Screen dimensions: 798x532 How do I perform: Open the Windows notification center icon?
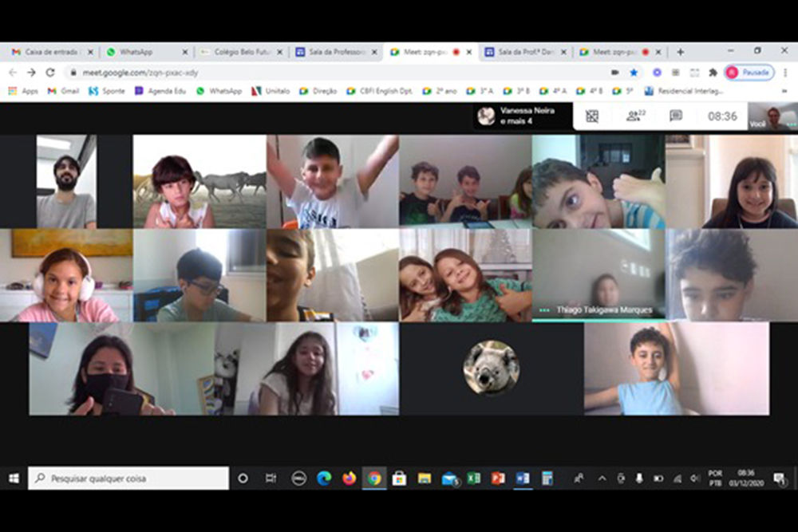click(x=779, y=478)
